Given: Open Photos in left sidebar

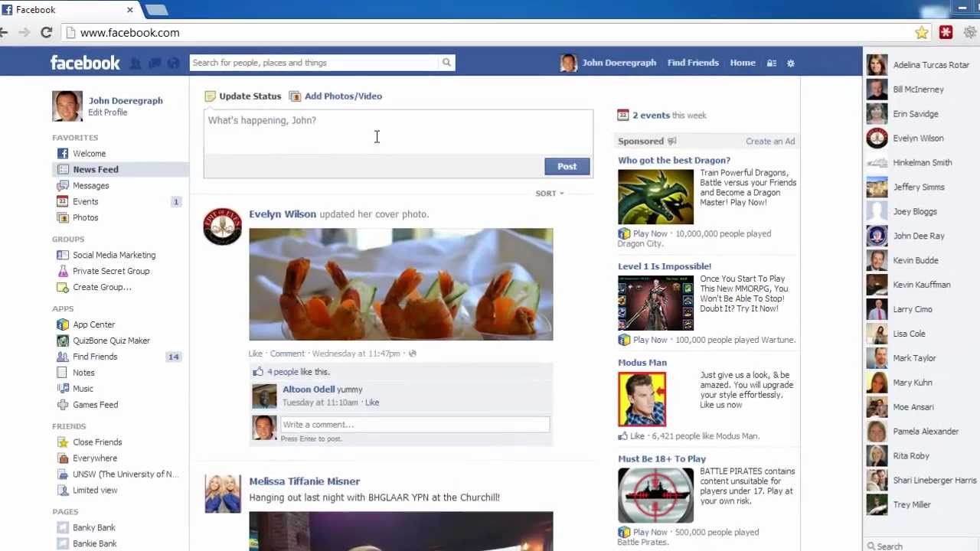Looking at the screenshot, I should (x=85, y=217).
